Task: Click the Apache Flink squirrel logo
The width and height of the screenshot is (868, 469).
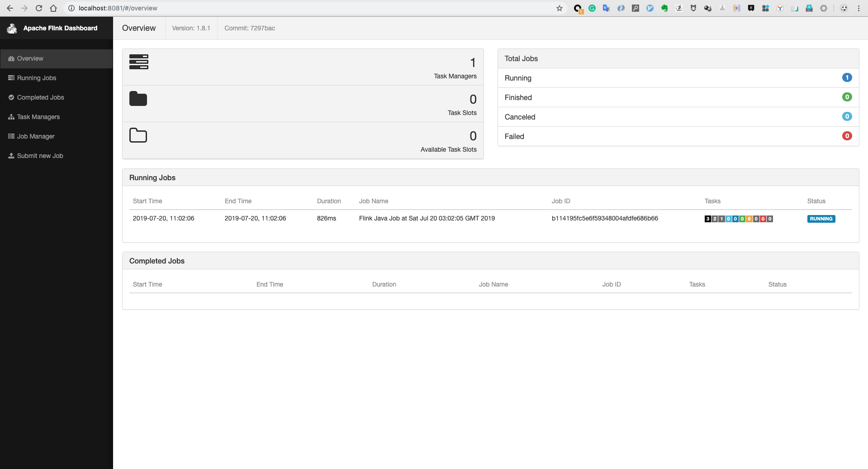Action: point(12,28)
